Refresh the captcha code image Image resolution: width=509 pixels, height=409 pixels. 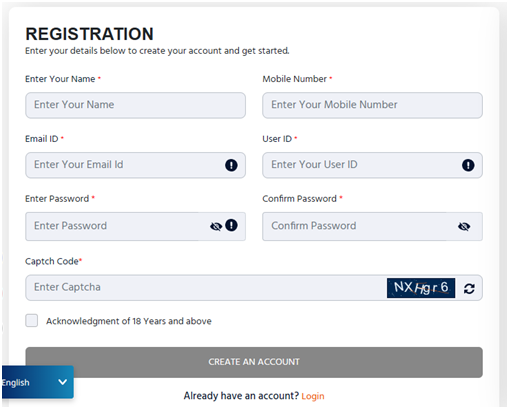point(469,288)
